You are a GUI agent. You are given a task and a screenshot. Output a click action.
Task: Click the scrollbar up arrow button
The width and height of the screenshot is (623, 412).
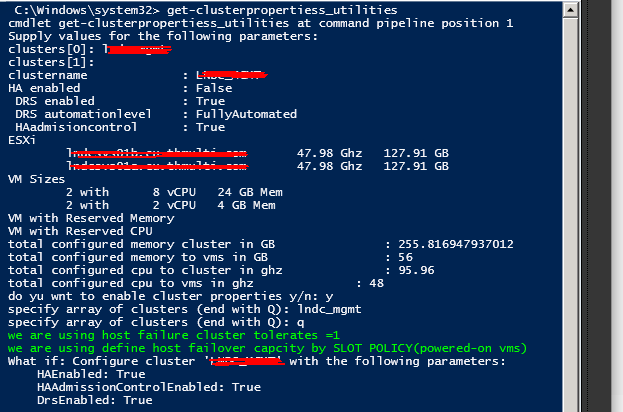pyautogui.click(x=571, y=10)
